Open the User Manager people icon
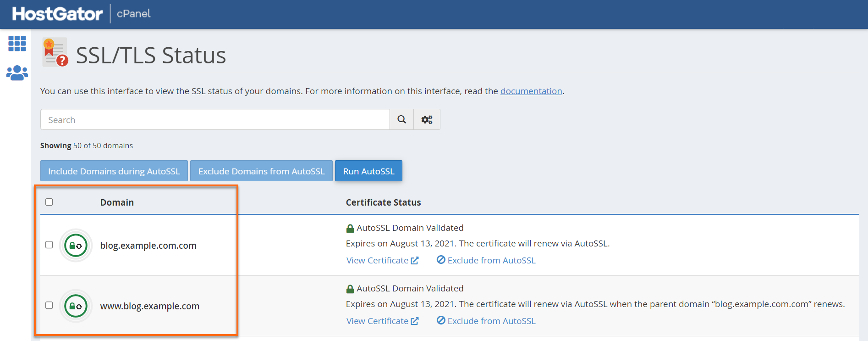The width and height of the screenshot is (868, 341). click(17, 73)
